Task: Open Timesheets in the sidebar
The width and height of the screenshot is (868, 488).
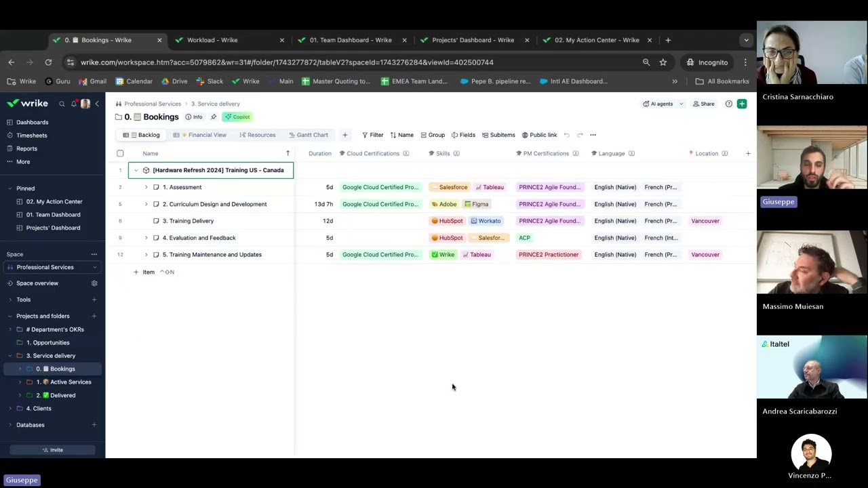Action: click(x=31, y=136)
